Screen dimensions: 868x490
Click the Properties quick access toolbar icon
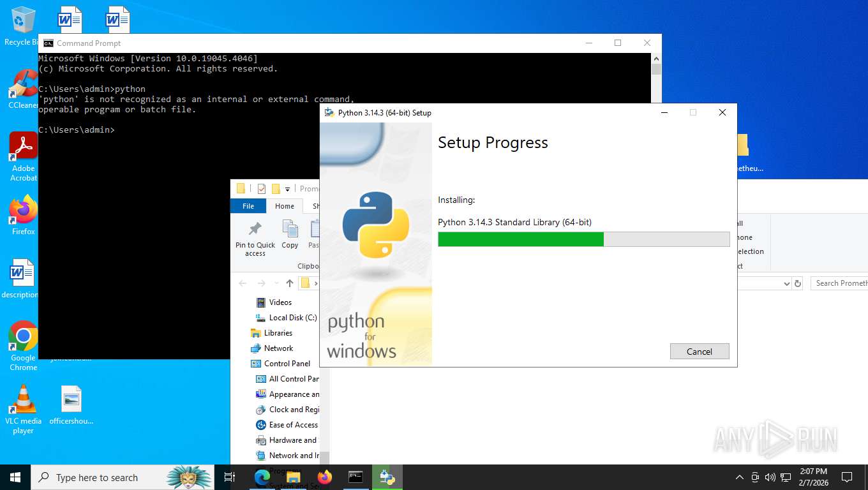point(262,189)
